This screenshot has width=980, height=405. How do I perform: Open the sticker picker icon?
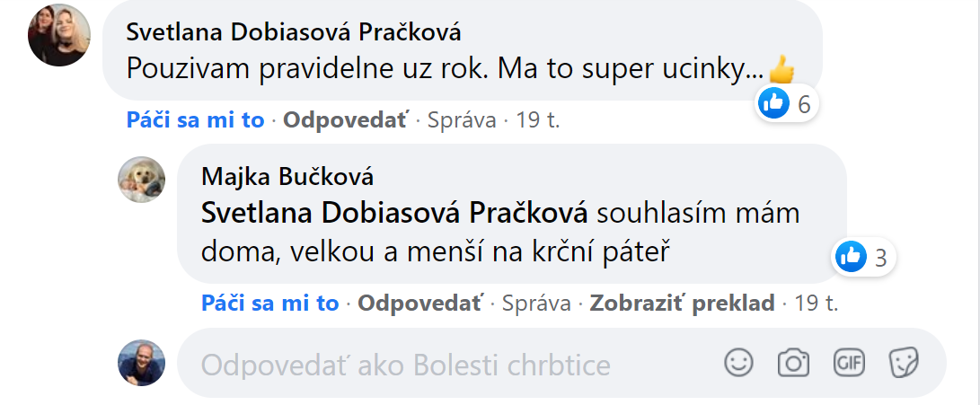(903, 363)
